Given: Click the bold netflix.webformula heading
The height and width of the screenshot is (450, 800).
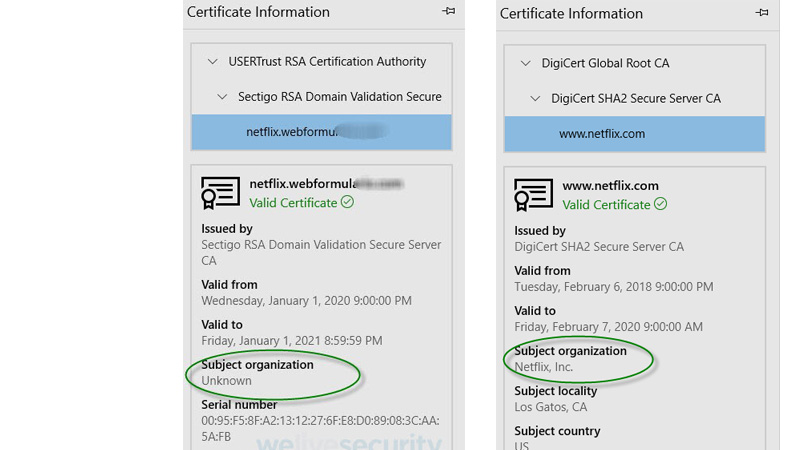Looking at the screenshot, I should tap(327, 184).
